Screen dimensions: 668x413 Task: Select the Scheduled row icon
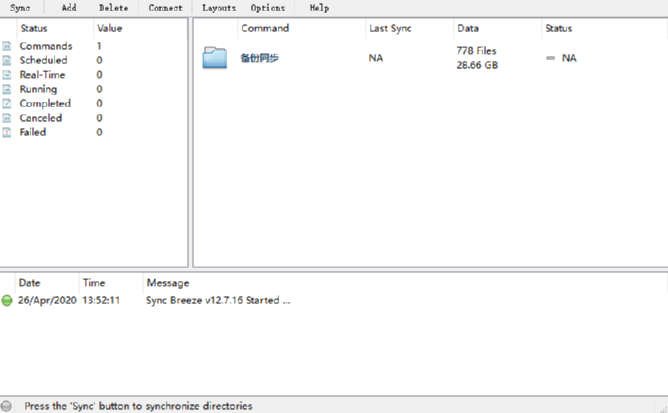(7, 61)
